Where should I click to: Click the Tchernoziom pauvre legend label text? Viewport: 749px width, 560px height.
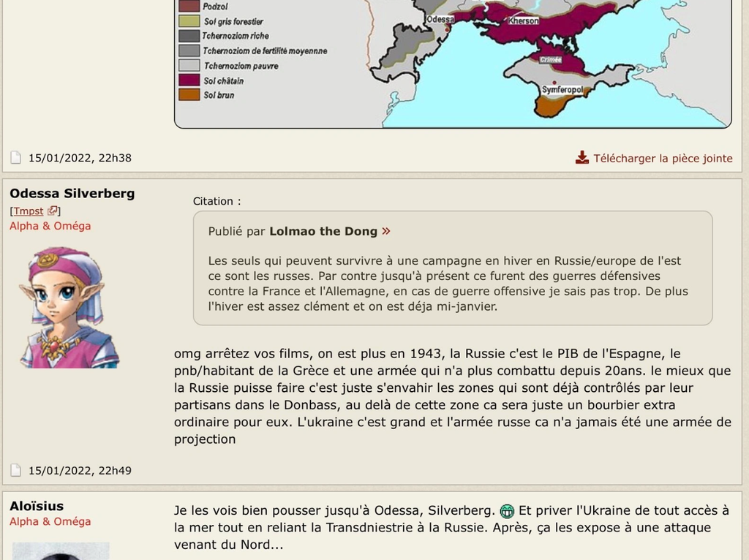241,66
